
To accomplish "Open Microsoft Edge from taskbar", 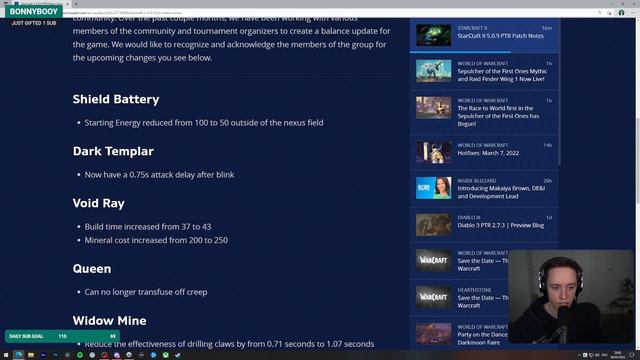I will click(x=19, y=355).
